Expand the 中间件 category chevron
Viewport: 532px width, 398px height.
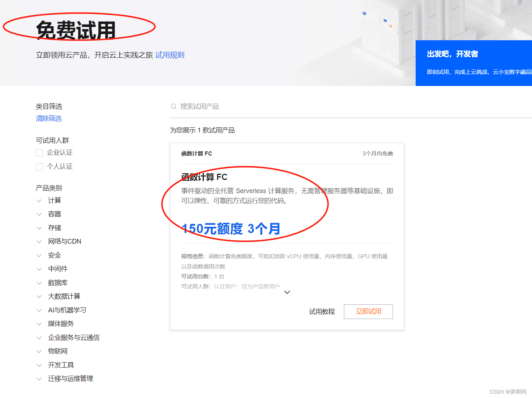[x=39, y=269]
